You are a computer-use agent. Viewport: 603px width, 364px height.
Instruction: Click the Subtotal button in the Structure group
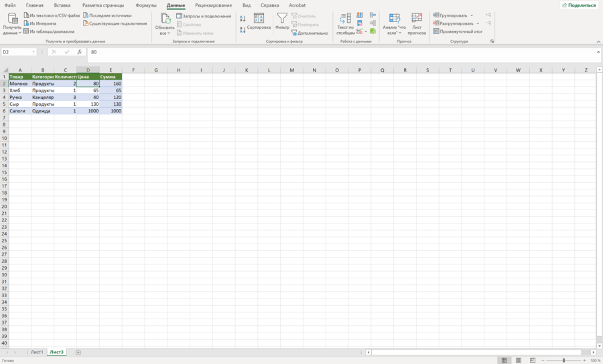pos(458,31)
